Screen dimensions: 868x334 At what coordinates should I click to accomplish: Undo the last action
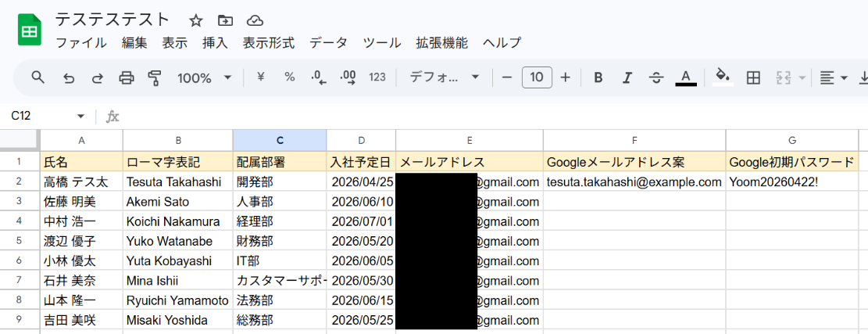click(x=69, y=77)
